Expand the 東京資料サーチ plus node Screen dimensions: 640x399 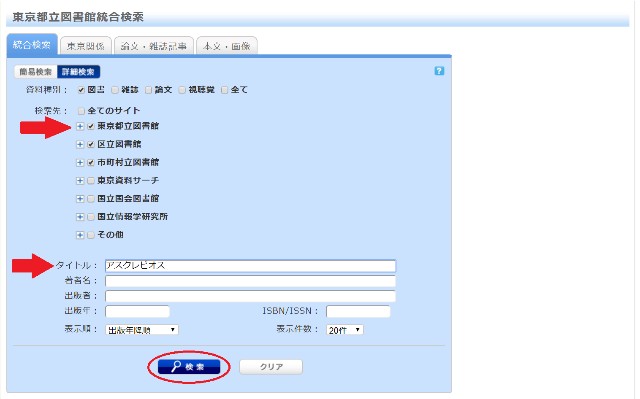point(80,181)
